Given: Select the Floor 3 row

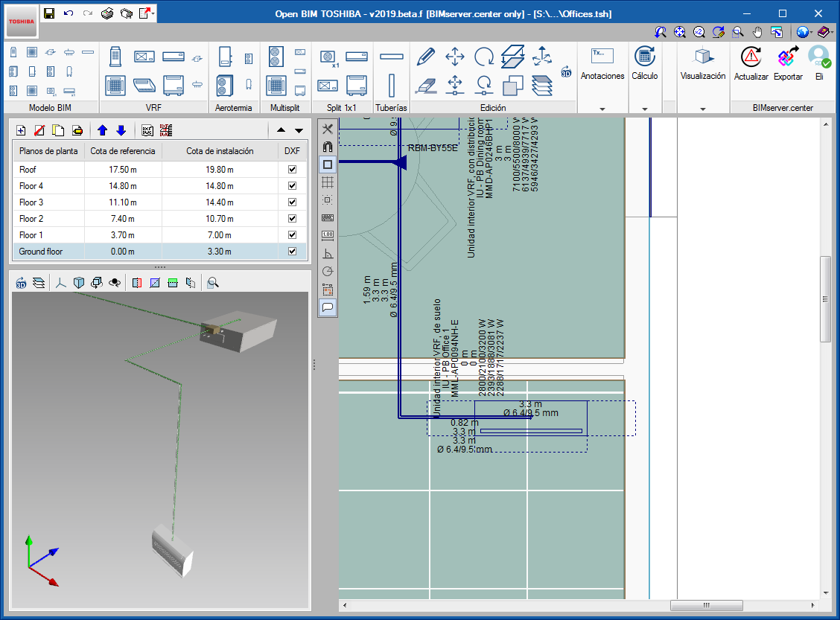Looking at the screenshot, I should pyautogui.click(x=159, y=202).
